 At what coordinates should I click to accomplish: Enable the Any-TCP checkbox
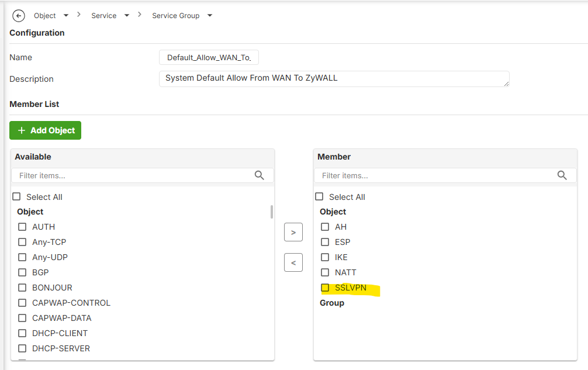[x=22, y=242]
